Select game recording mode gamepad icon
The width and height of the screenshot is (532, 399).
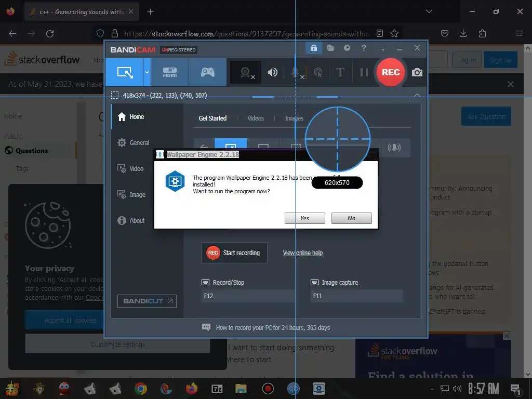coord(208,72)
